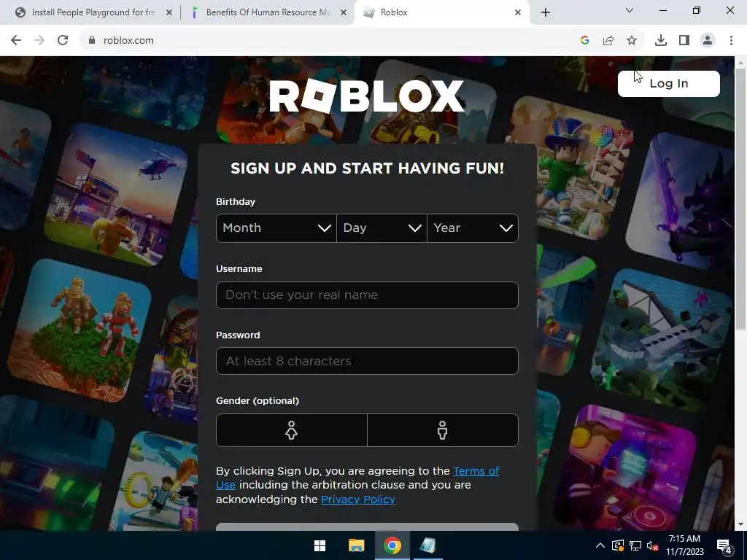
Task: Click the security warning tray icon
Action: [618, 545]
